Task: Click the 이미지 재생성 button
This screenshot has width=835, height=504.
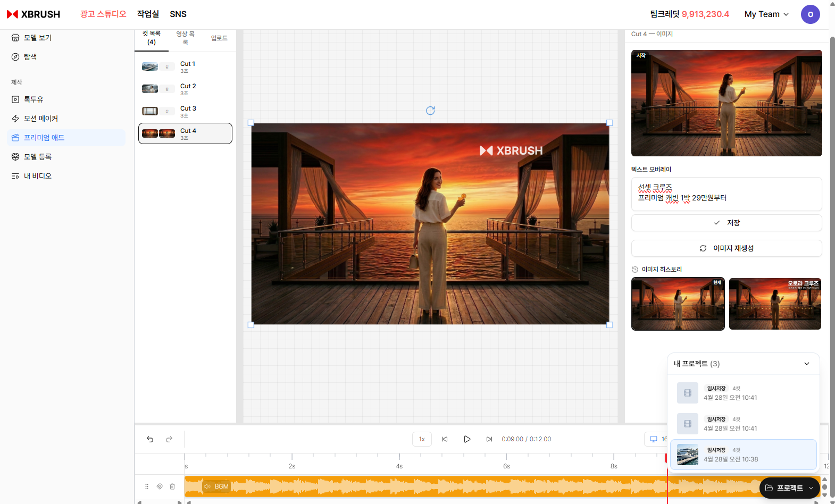Action: coord(727,248)
